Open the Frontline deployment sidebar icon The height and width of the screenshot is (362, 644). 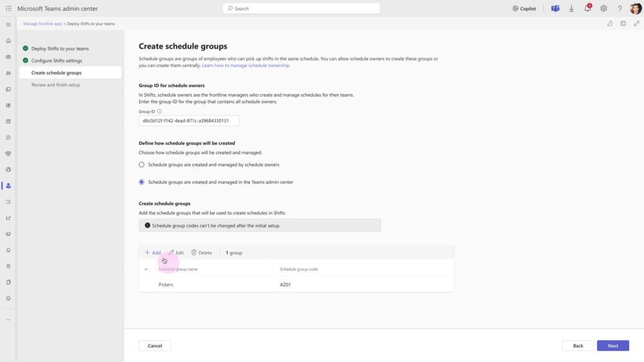[x=8, y=186]
